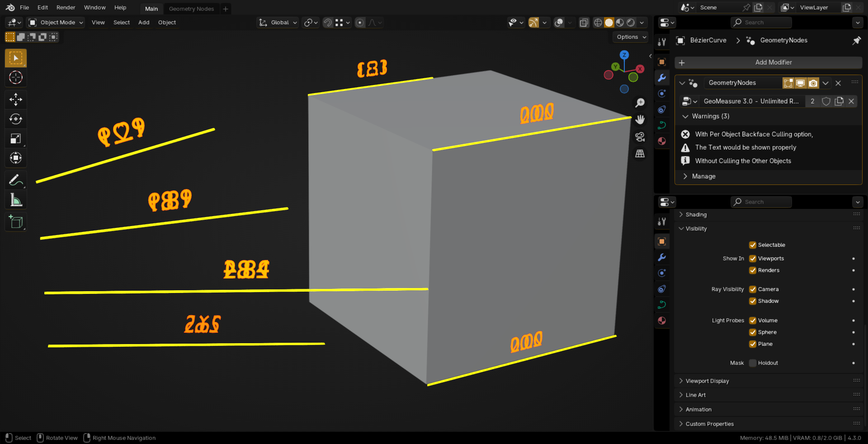Click the GeometryNodes modifier name field
Screen dimensions: 868x444
[743, 83]
